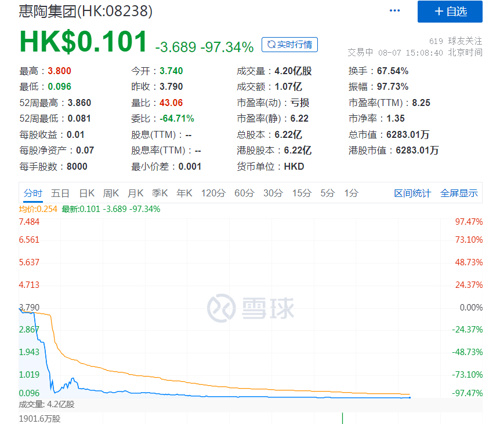Open the 周K chart tab
This screenshot has height=424, width=500.
[111, 193]
